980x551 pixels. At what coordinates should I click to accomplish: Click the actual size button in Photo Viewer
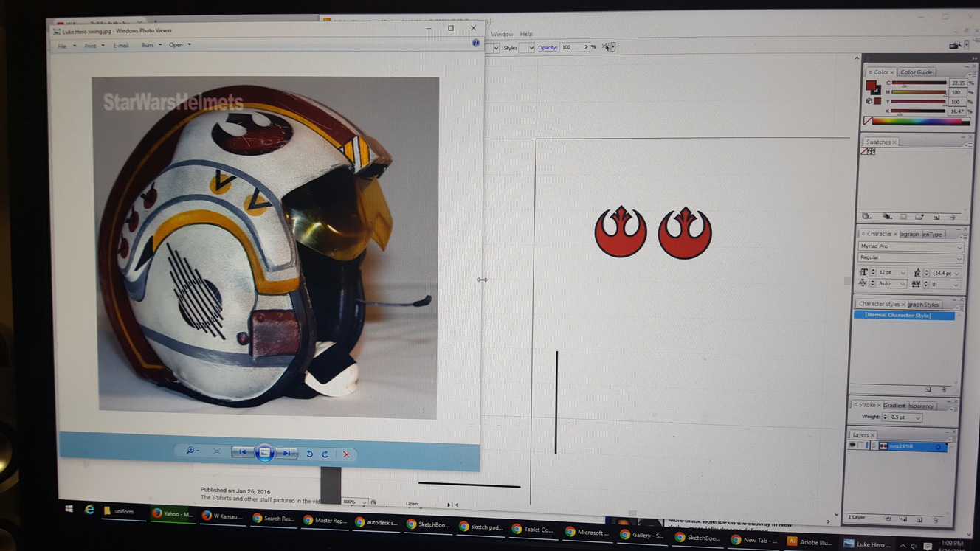[217, 451]
